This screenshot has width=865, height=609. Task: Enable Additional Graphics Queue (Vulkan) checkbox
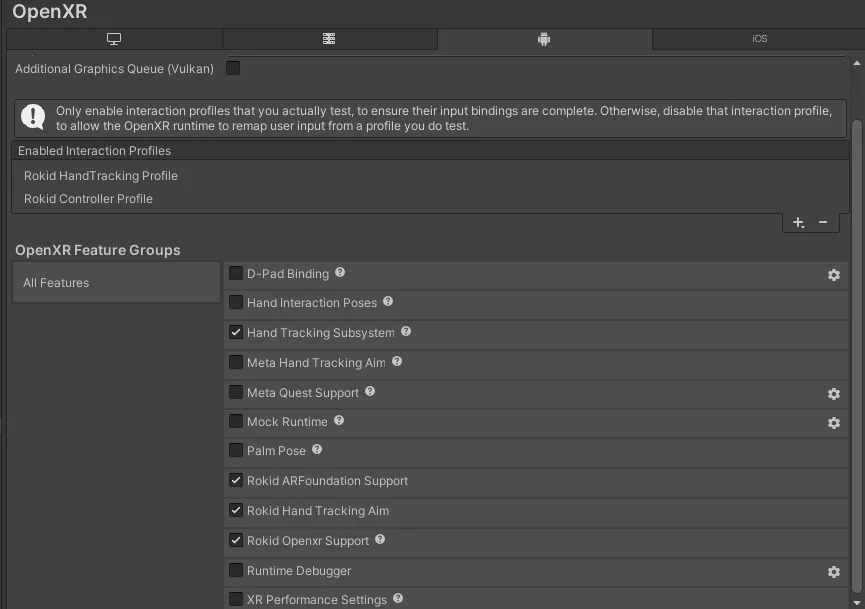pos(233,69)
